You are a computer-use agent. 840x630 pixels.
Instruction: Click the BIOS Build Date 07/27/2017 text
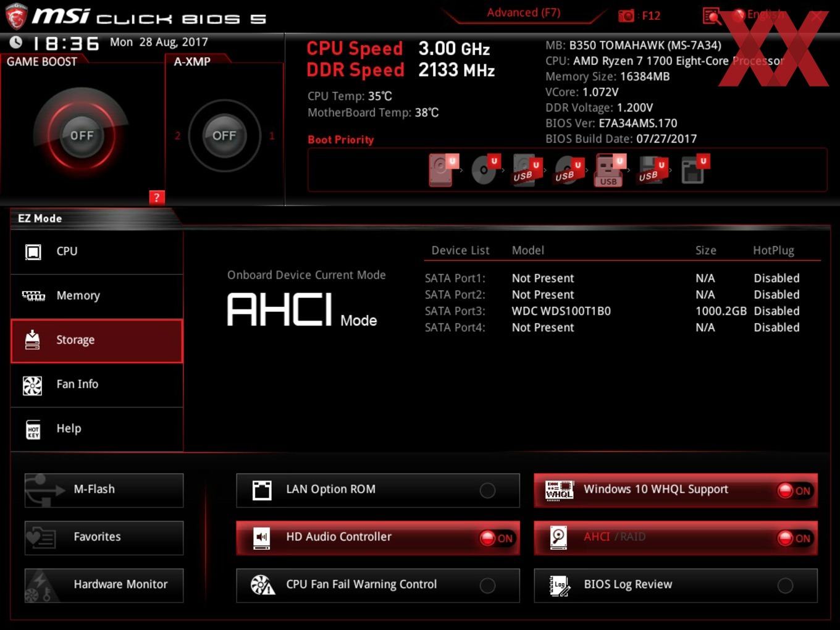click(621, 139)
